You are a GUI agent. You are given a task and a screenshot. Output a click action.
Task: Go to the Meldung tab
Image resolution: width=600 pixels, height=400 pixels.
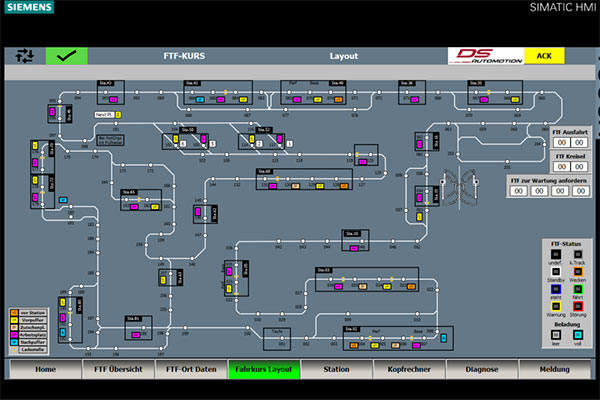click(x=555, y=369)
